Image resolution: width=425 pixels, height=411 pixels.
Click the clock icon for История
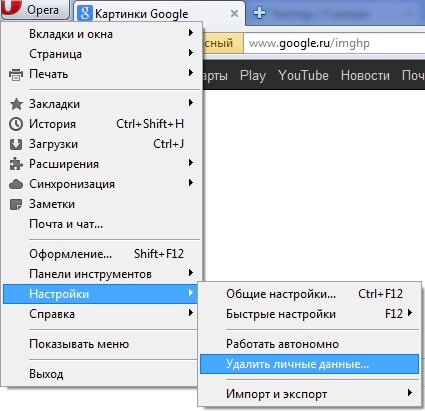pos(16,124)
